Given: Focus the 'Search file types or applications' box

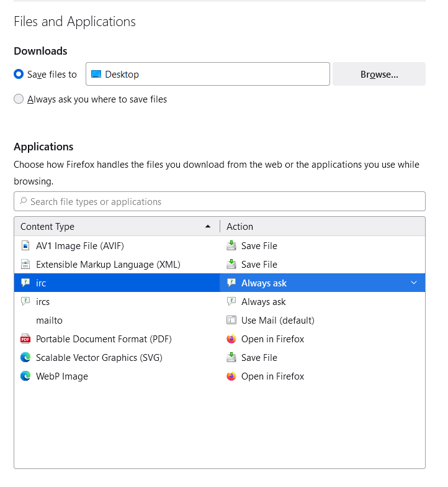Looking at the screenshot, I should (x=220, y=201).
